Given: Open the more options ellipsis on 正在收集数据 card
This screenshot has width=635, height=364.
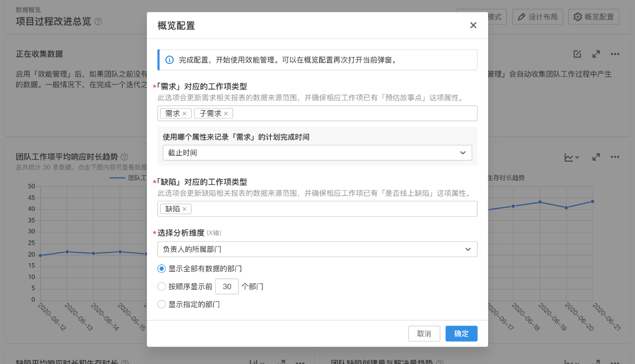Looking at the screenshot, I should click(x=615, y=54).
